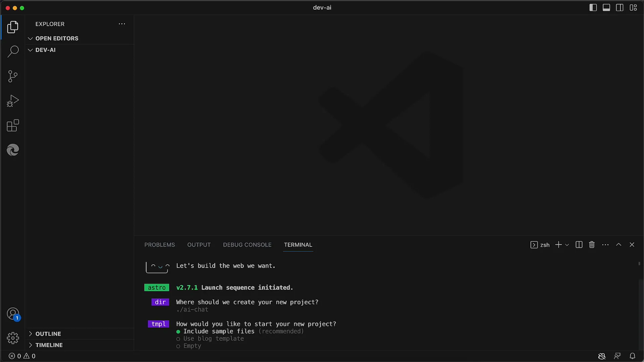The width and height of the screenshot is (644, 362).
Task: Switch to the Debug Console tab
Action: [247, 245]
